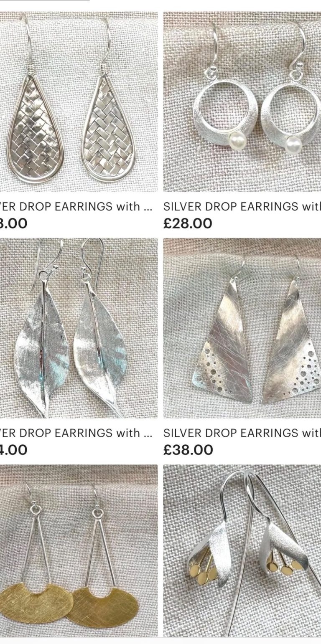Open the pearl hoop earrings photo

(242, 101)
